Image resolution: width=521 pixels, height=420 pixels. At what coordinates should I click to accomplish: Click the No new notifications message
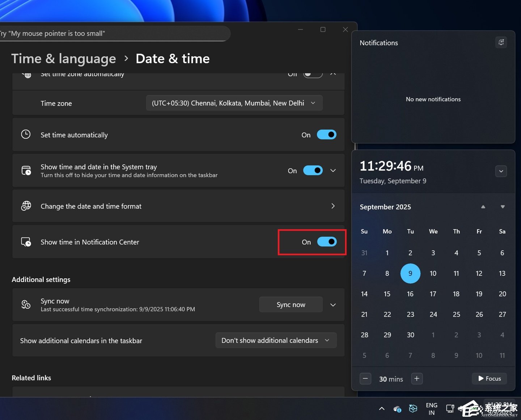(x=433, y=99)
